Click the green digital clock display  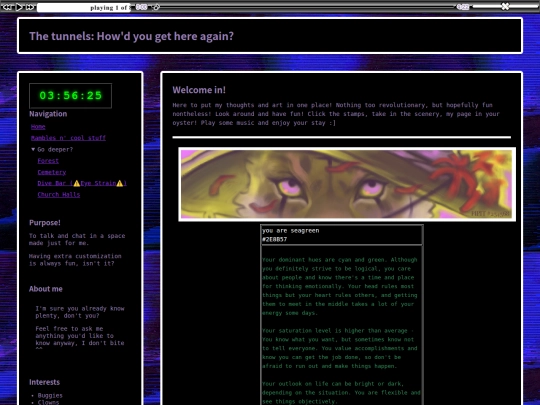[71, 95]
